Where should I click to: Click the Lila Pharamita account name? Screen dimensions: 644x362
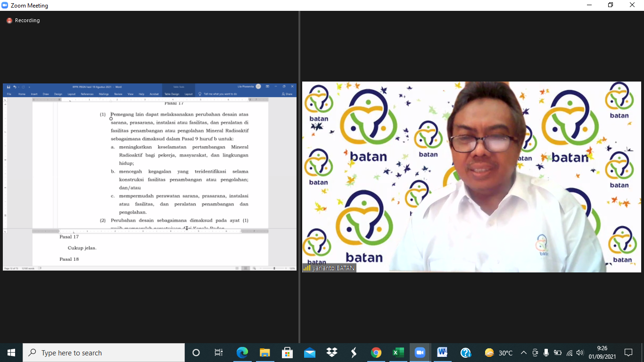coord(246,87)
